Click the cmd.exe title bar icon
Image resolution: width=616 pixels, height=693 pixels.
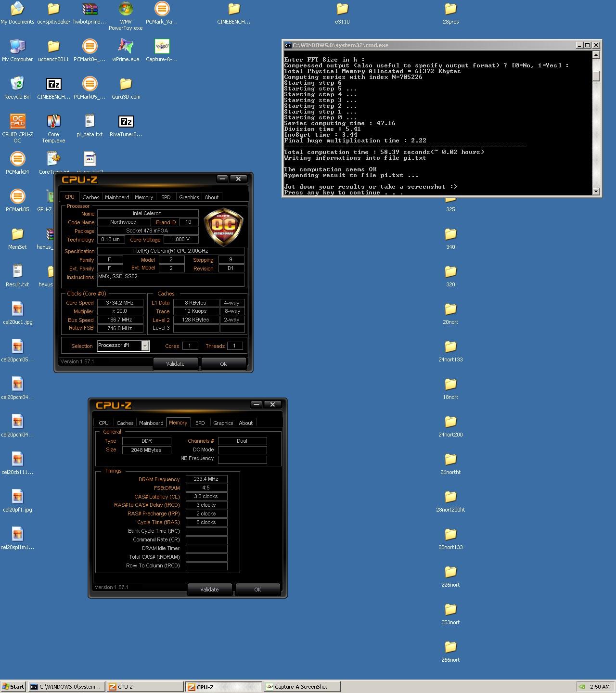coord(288,45)
